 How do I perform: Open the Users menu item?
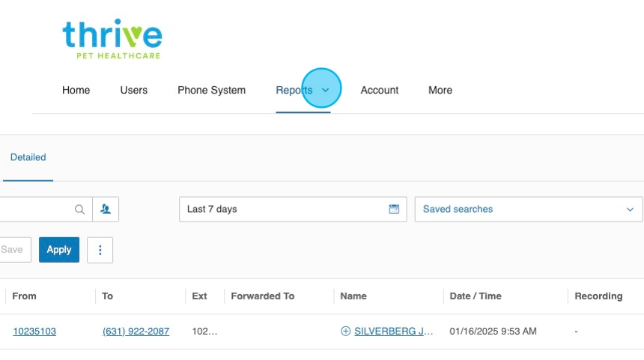coord(133,90)
